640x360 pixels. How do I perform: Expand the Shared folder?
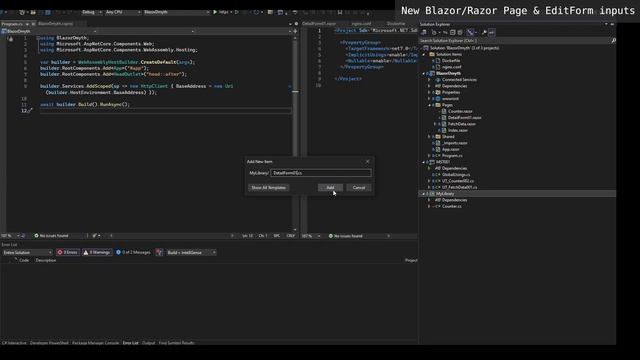coord(429,137)
